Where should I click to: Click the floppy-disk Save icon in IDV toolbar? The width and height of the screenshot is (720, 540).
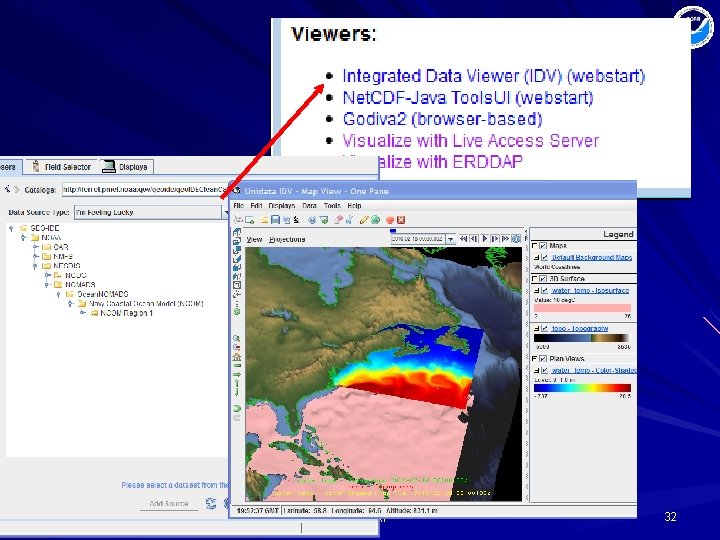[276, 220]
